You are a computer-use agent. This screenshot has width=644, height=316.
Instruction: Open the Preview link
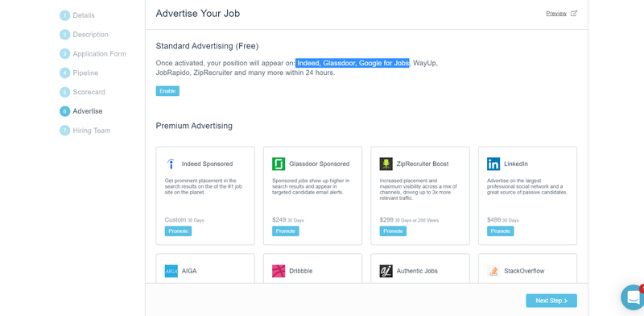coord(556,14)
